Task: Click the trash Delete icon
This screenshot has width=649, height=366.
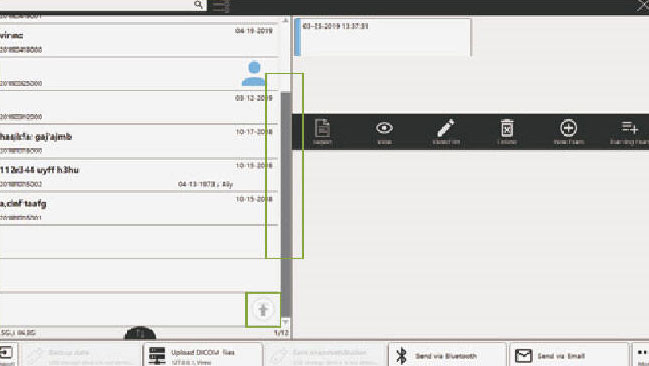Action: click(x=507, y=128)
